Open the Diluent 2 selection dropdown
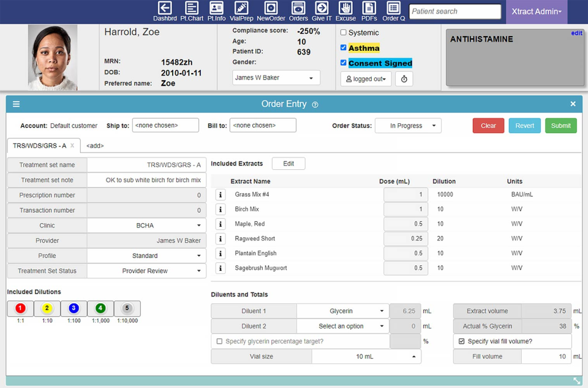The width and height of the screenshot is (588, 388). tap(342, 325)
